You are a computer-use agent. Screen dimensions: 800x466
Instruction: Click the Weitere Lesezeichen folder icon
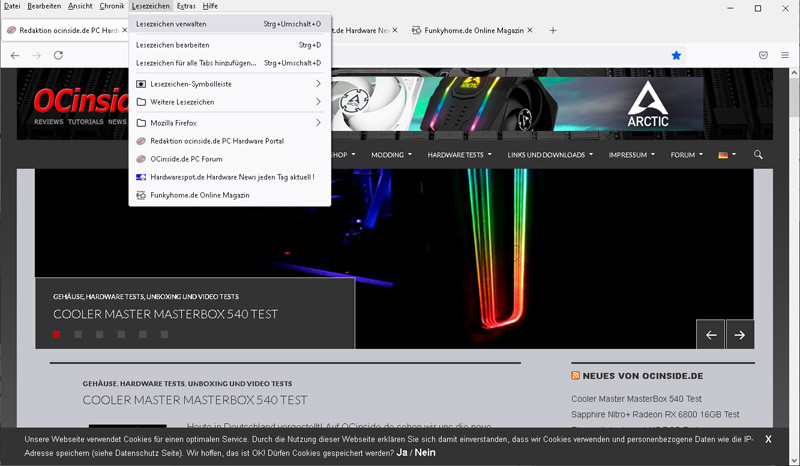coord(141,102)
